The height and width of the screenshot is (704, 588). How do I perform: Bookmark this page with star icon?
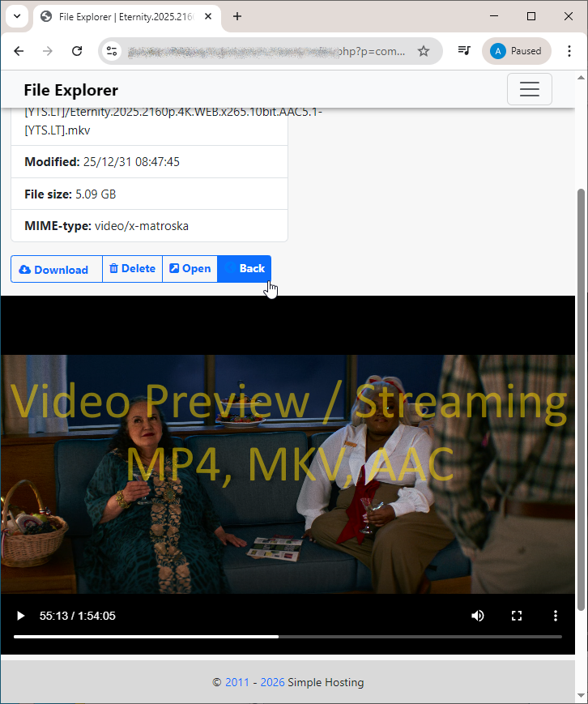[x=424, y=51]
